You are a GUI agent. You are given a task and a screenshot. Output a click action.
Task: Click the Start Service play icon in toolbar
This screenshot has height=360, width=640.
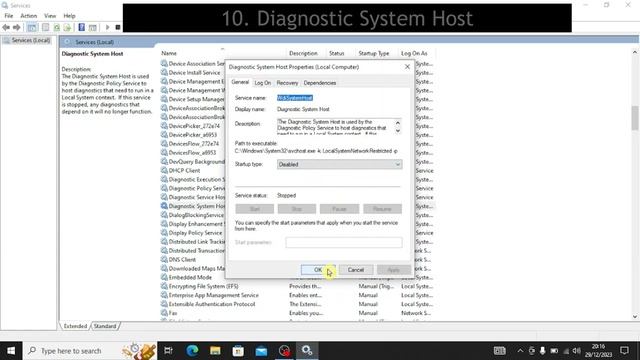click(107, 27)
